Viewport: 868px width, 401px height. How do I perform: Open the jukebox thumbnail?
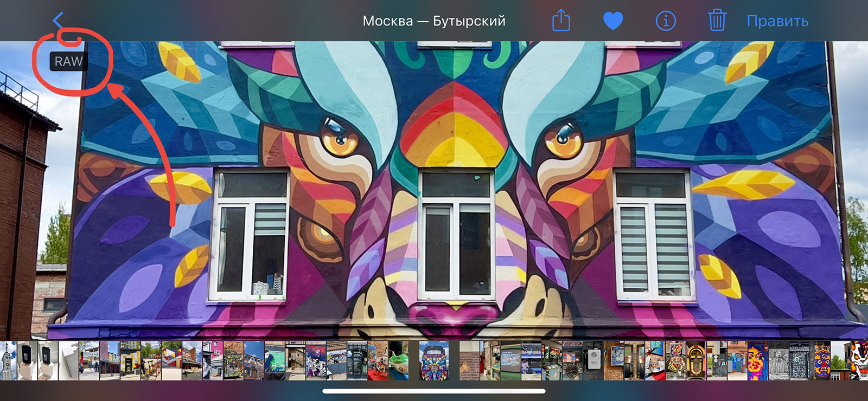tap(697, 360)
